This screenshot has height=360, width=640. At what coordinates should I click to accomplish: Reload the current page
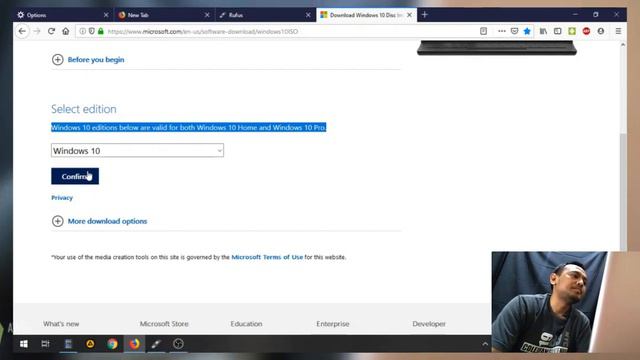click(x=51, y=31)
